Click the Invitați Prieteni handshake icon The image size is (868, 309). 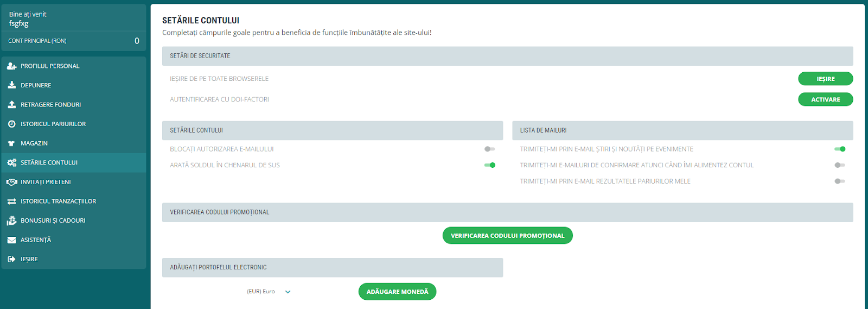[11, 182]
